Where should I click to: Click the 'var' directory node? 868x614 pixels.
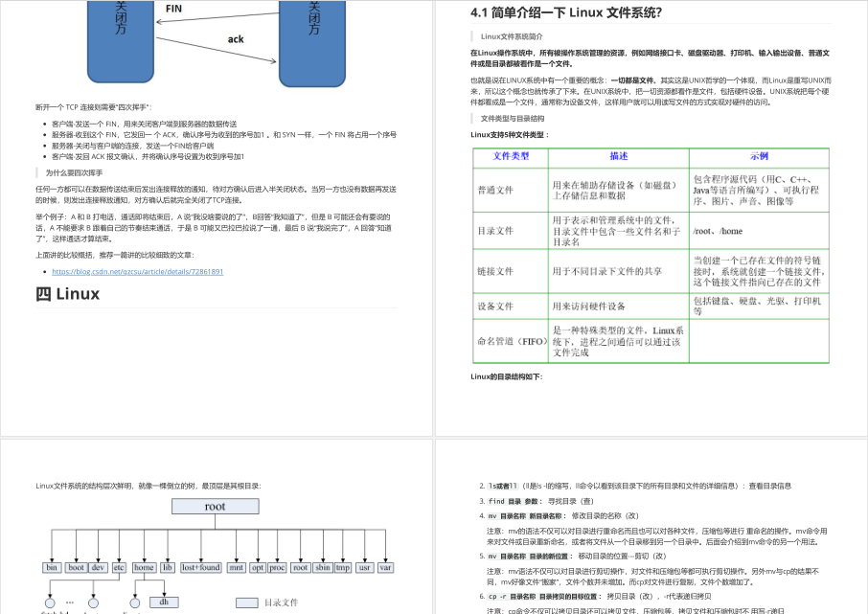coord(386,567)
